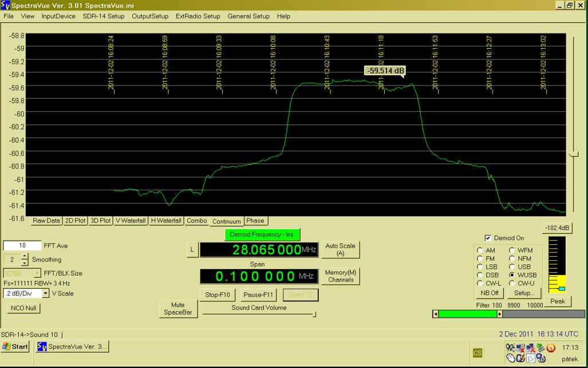Click the 0.100000 MHz span display
Viewport: 588px width, 368px height.
(x=259, y=276)
